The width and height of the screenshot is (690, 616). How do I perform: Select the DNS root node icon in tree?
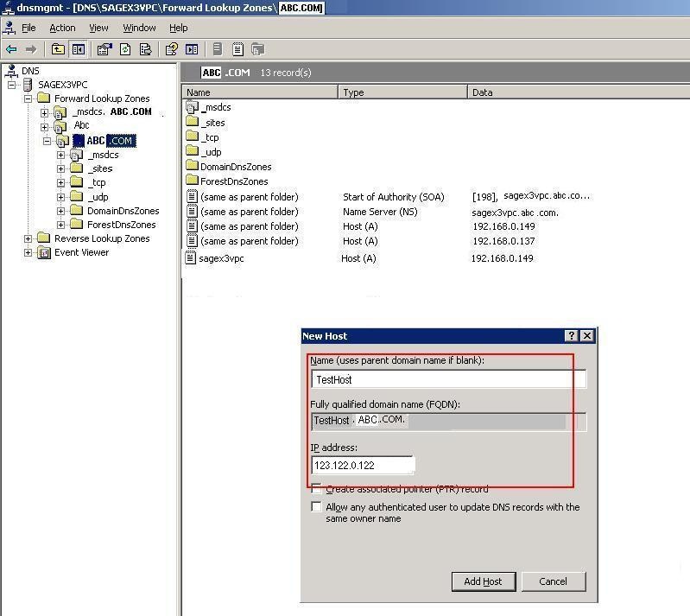(x=12, y=71)
